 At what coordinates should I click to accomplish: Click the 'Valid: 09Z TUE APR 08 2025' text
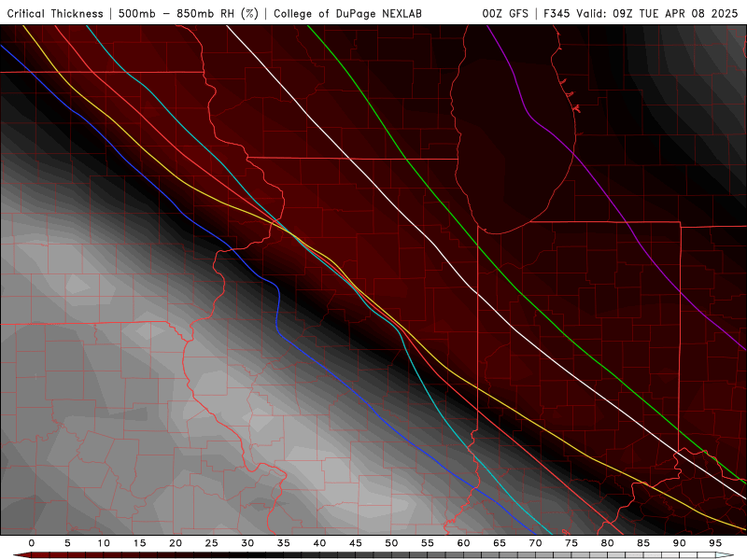[x=657, y=13]
